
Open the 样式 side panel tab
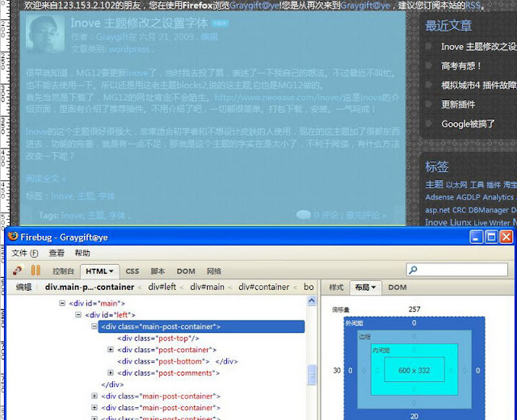click(336, 288)
